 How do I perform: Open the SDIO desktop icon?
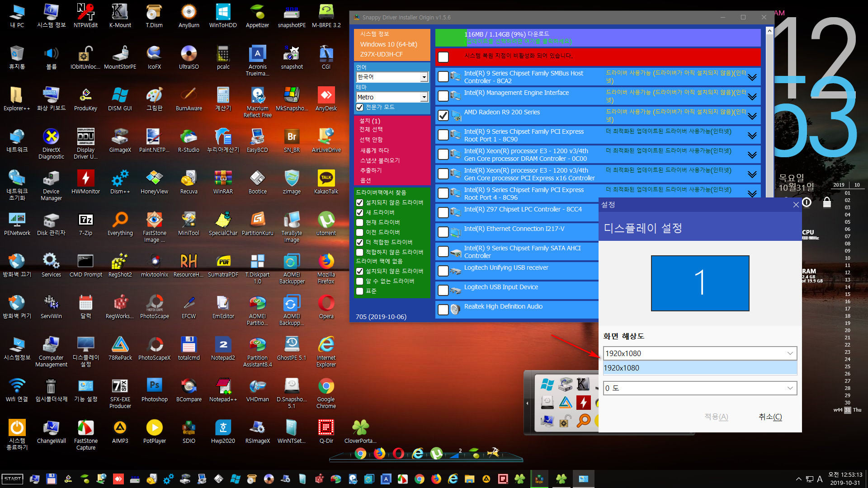point(189,432)
